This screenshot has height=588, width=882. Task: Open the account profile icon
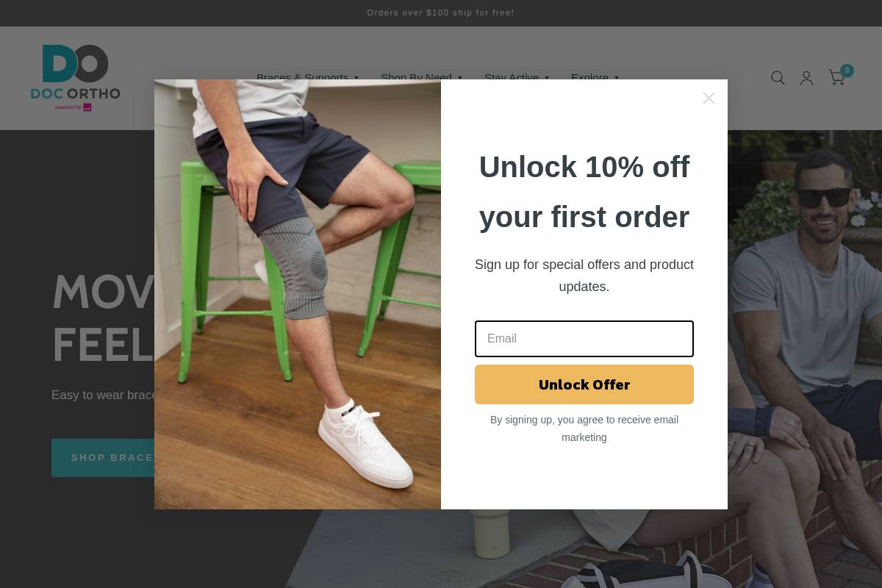806,78
